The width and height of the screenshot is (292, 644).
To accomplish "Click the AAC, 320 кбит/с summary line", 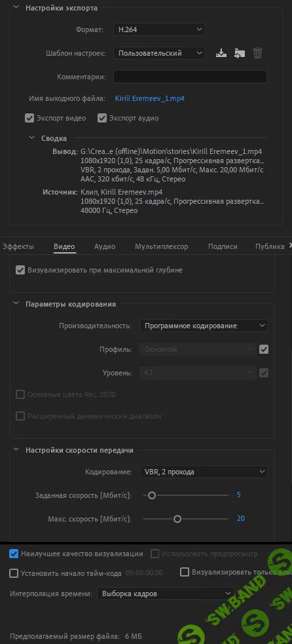I will click(x=134, y=179).
